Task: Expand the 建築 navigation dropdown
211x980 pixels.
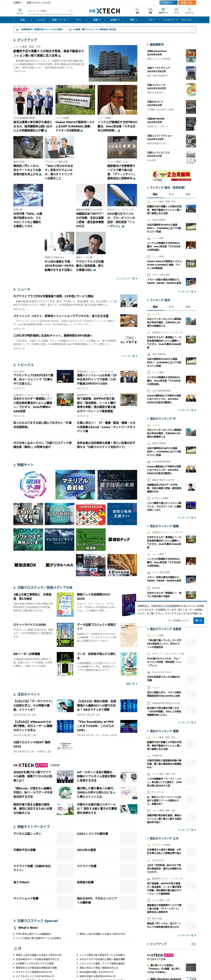Action: pos(133,20)
